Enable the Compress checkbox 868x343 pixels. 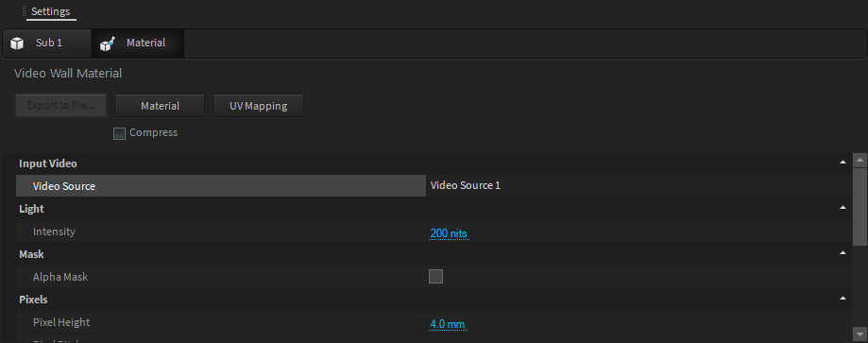click(119, 133)
